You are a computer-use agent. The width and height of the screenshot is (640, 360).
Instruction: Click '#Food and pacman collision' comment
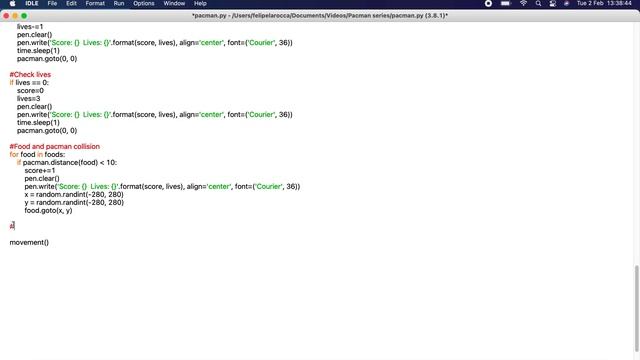(55, 147)
